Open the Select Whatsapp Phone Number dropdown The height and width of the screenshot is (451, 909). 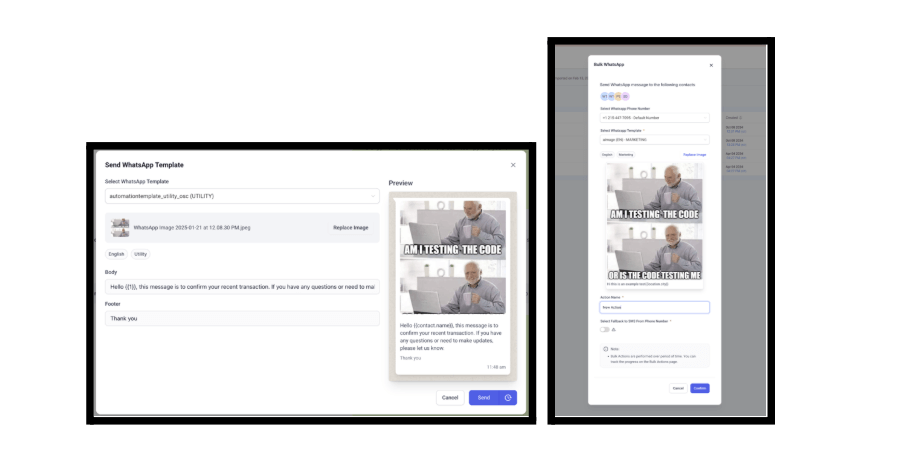655,118
